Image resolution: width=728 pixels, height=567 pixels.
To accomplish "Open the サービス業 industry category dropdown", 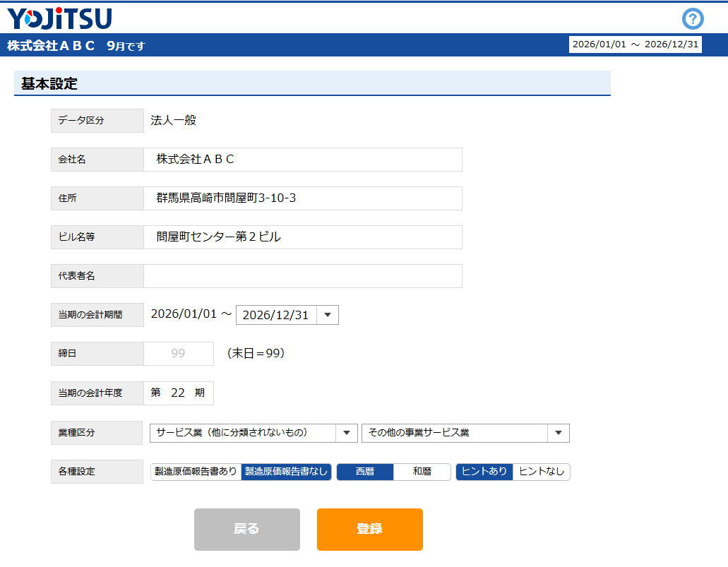I will (253, 433).
